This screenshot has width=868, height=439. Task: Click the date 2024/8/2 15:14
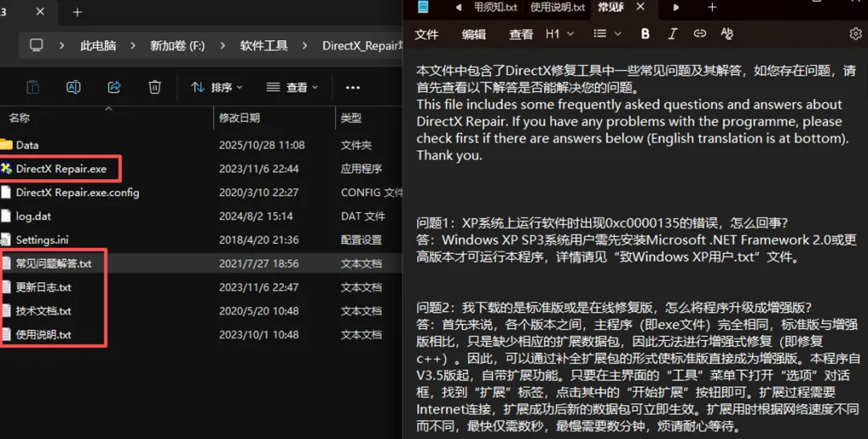[x=256, y=216]
